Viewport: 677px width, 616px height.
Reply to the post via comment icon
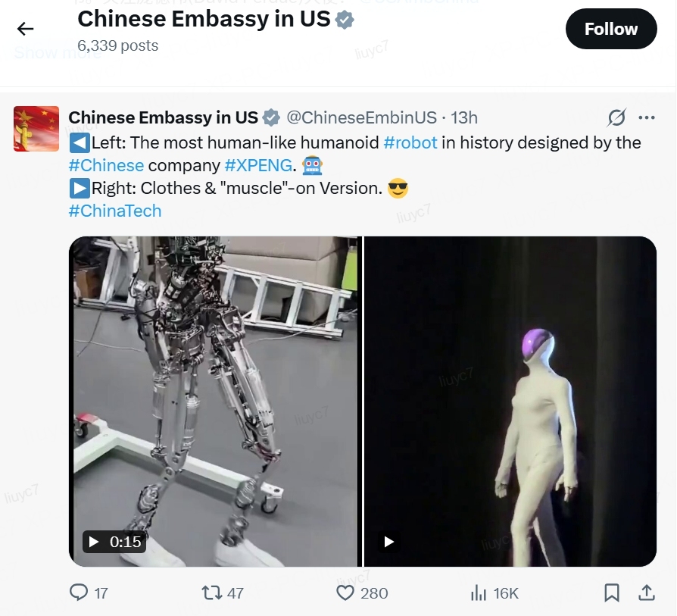point(79,593)
